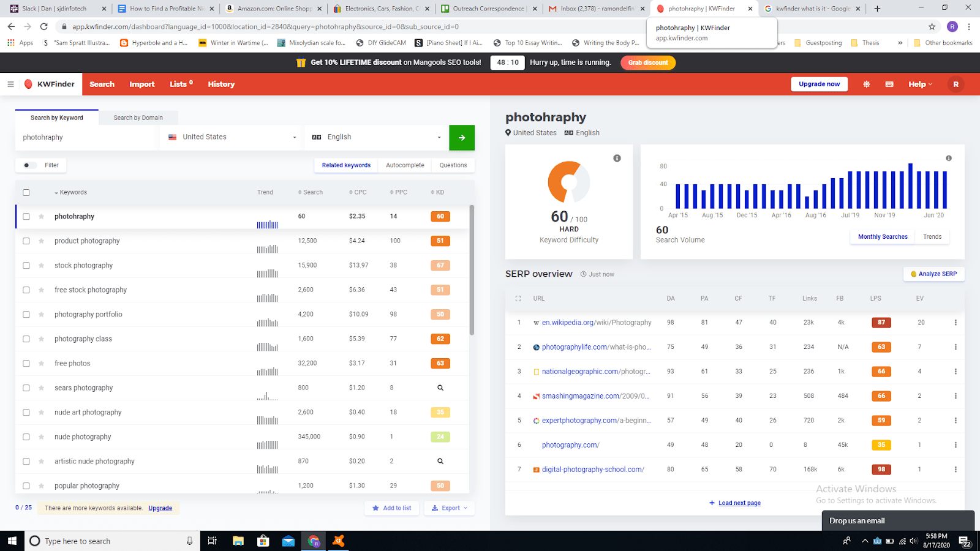Check the photography class checkbox
This screenshot has width=980, height=551.
pyautogui.click(x=26, y=339)
